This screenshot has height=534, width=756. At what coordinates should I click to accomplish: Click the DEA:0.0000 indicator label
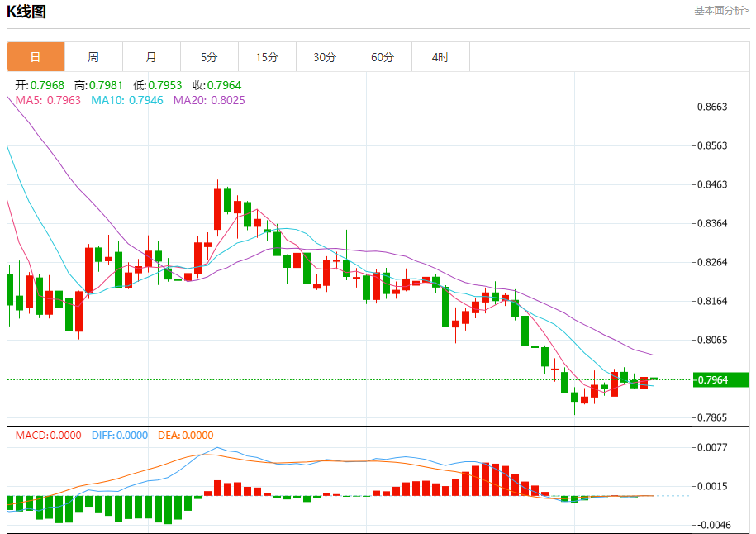point(186,436)
